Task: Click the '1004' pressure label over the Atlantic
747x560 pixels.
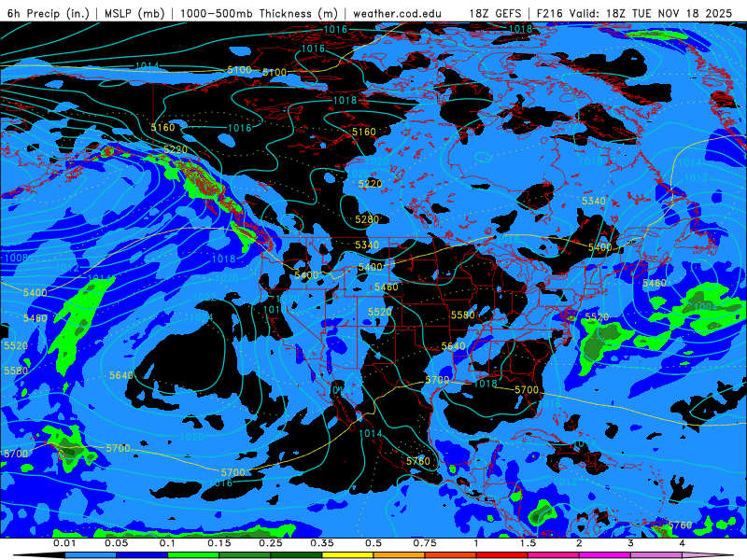Action: coord(706,307)
